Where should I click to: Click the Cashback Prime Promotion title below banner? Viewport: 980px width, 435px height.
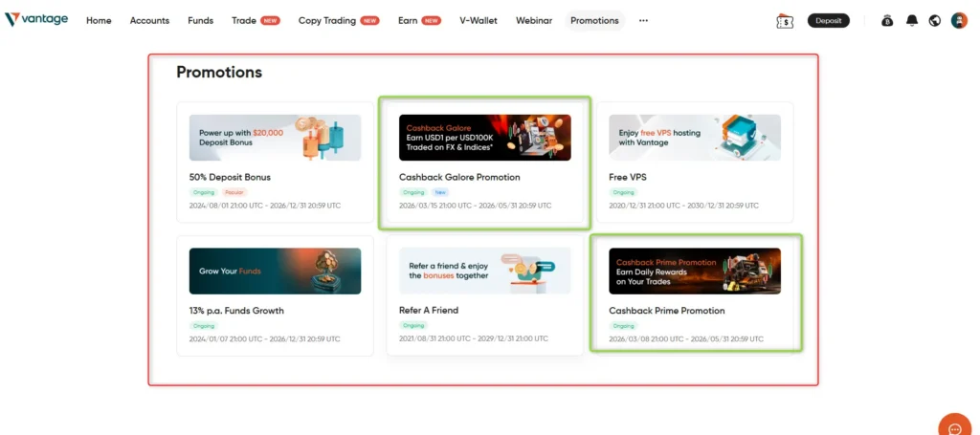tap(667, 310)
